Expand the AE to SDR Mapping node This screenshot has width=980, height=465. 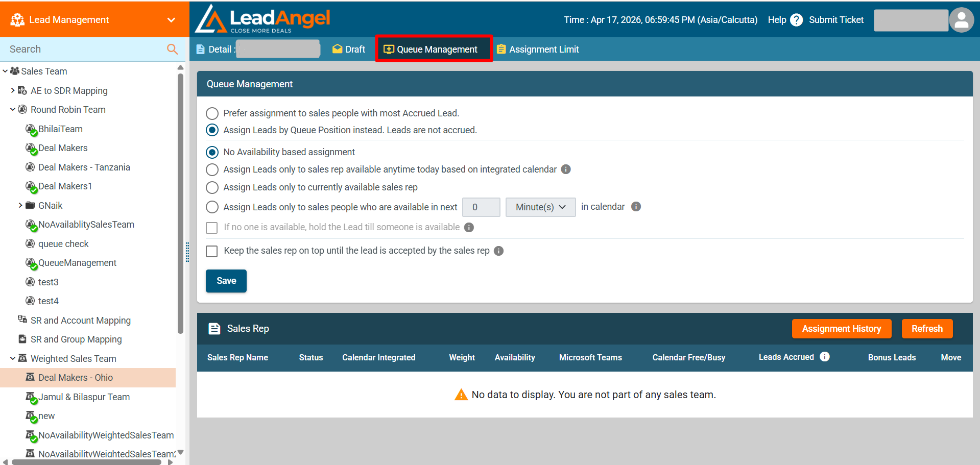click(x=13, y=90)
